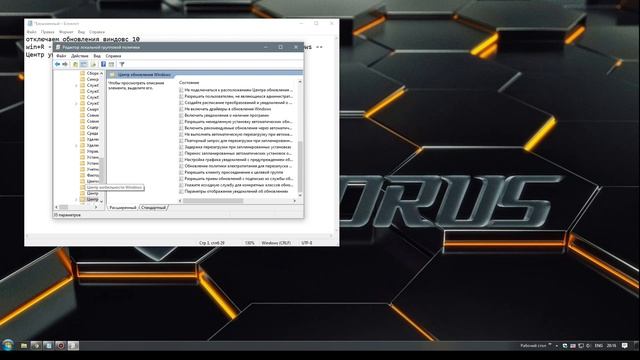
Task: Open the Формат menu in Notepad
Action: [66, 32]
